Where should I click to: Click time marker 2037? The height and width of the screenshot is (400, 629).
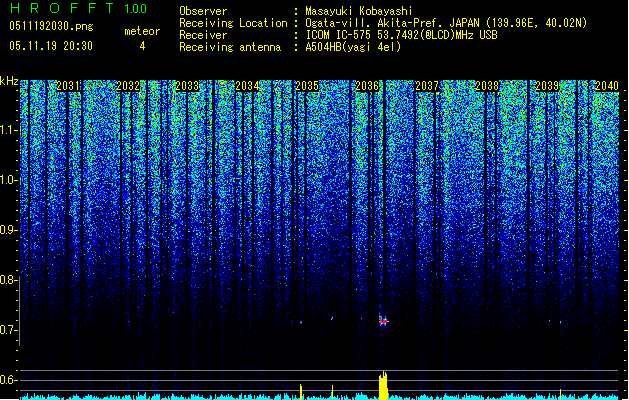pos(427,86)
